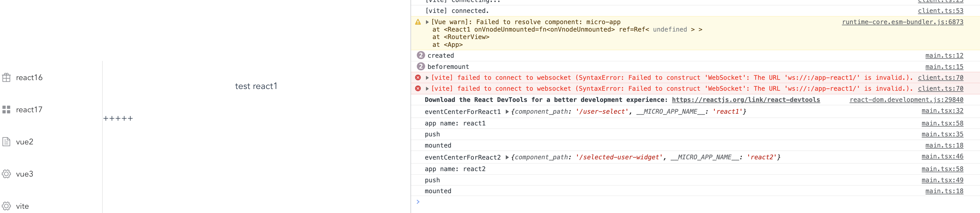Click the 'at <RouterView>' stack line
The height and width of the screenshot is (213, 980).
click(x=461, y=37)
